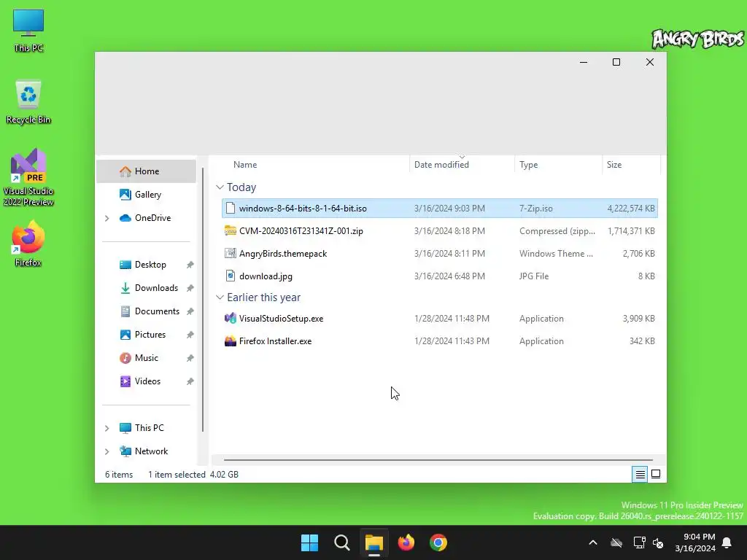Select Firefox Installer.exe file
This screenshot has width=747, height=560.
coord(440,341)
